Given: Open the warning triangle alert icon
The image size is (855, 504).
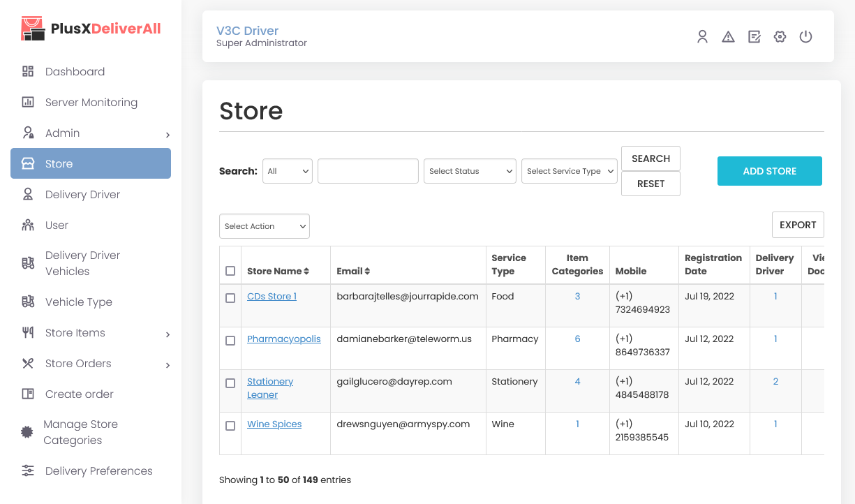Looking at the screenshot, I should click(729, 36).
